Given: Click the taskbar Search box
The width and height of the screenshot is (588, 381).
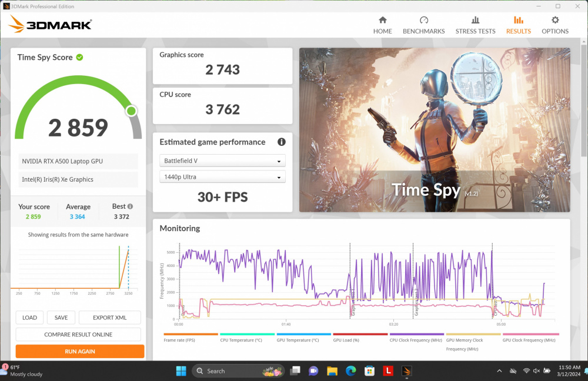Looking at the screenshot, I should pos(238,371).
